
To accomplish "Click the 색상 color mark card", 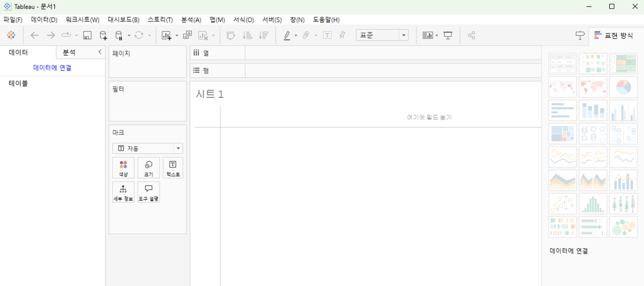I will click(x=123, y=168).
